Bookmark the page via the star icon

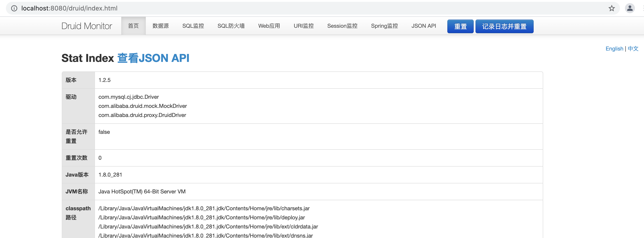coord(612,8)
